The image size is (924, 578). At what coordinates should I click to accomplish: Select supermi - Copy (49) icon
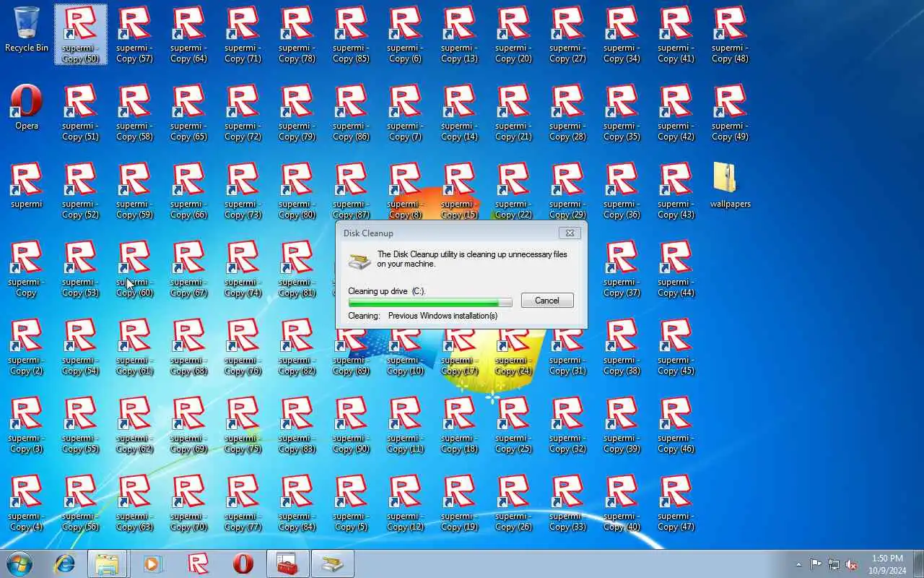coord(731,113)
